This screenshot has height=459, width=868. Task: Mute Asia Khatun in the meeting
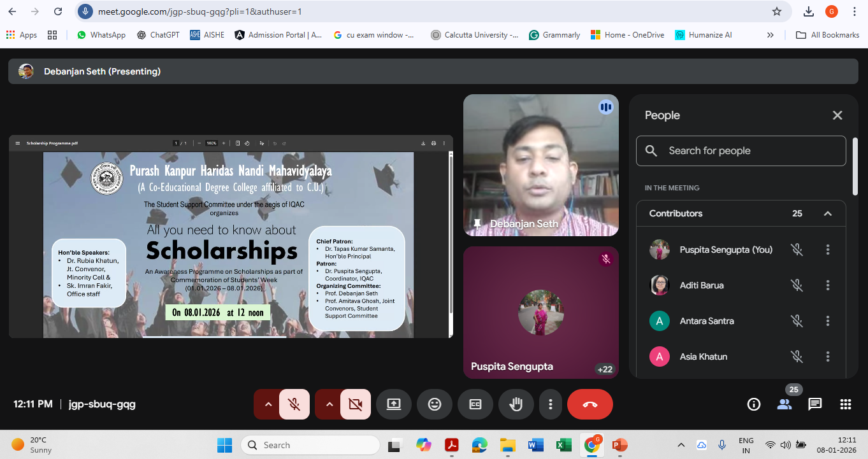click(797, 357)
